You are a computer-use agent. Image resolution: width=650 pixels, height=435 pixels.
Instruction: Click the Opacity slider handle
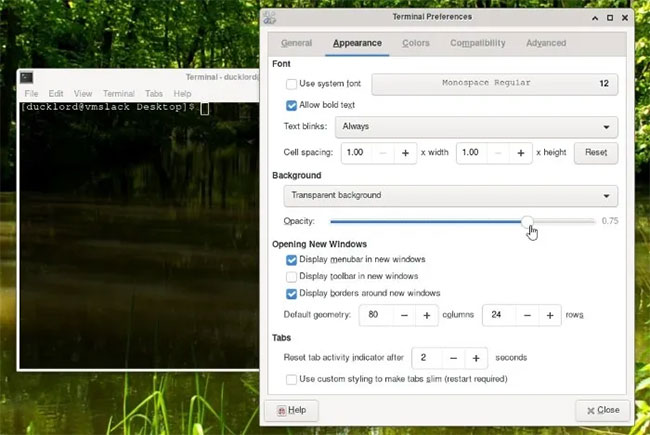527,221
